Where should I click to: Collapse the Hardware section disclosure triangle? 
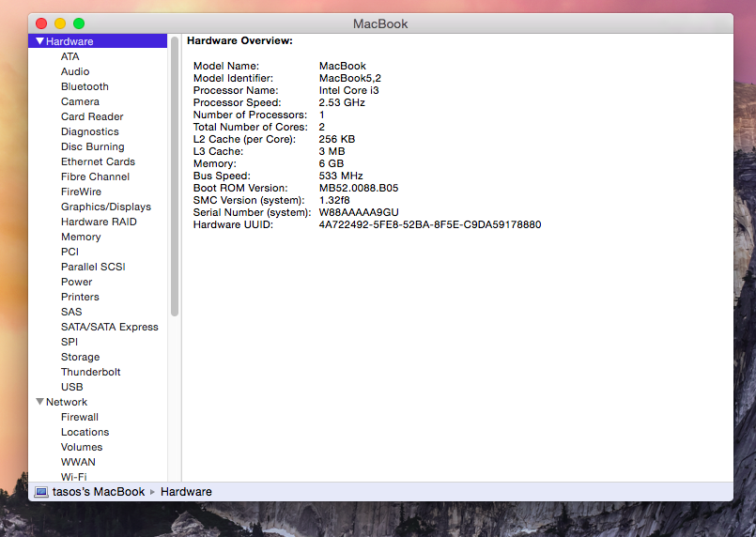click(39, 41)
